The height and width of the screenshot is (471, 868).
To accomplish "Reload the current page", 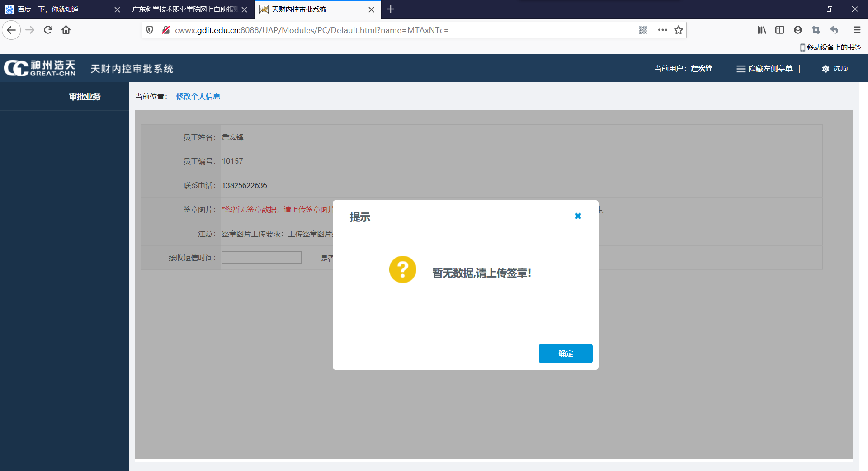I will click(48, 30).
